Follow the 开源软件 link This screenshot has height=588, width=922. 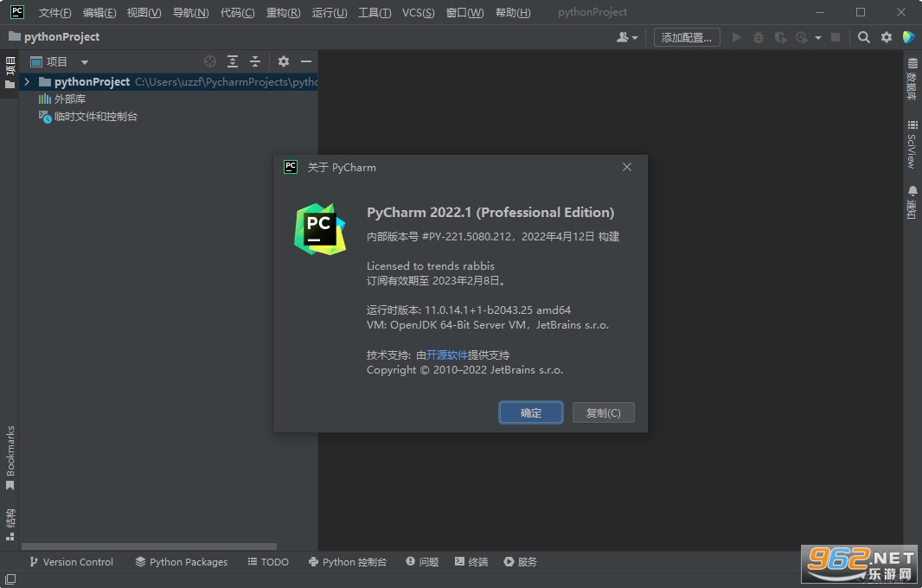click(x=447, y=355)
